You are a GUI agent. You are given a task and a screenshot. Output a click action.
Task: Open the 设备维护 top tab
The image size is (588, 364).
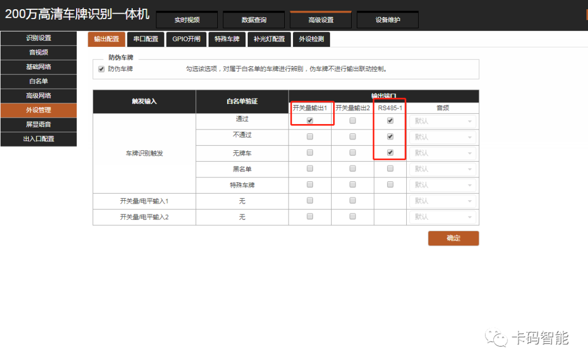(x=388, y=20)
